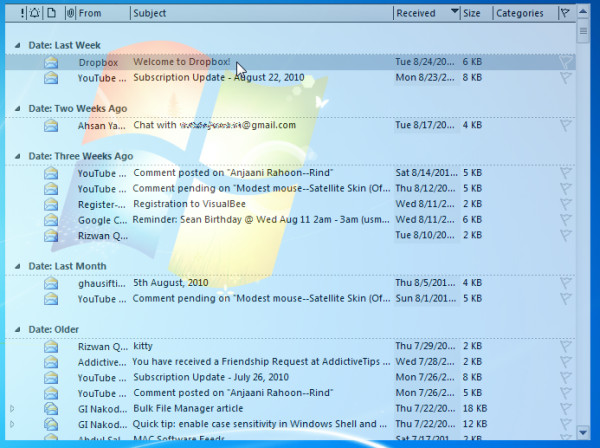This screenshot has width=600, height=448.
Task: Select Quick tip: enable case sensitivity subject
Action: 259,424
